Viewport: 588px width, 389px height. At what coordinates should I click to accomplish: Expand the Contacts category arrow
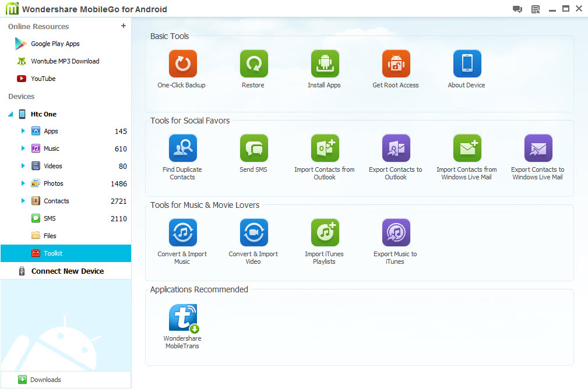coord(23,200)
